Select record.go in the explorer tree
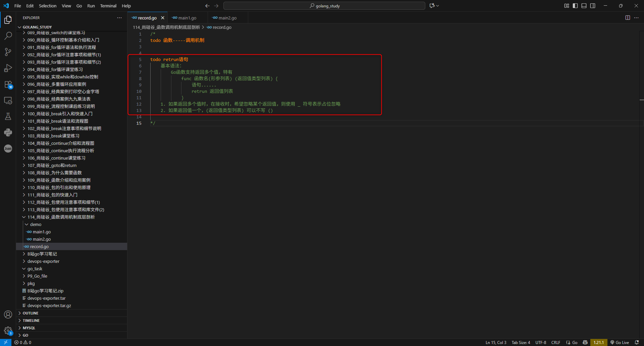The image size is (644, 346). 72,246
